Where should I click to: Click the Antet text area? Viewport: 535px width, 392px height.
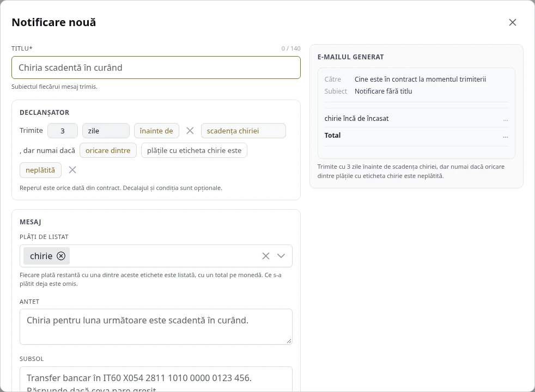[x=156, y=327]
